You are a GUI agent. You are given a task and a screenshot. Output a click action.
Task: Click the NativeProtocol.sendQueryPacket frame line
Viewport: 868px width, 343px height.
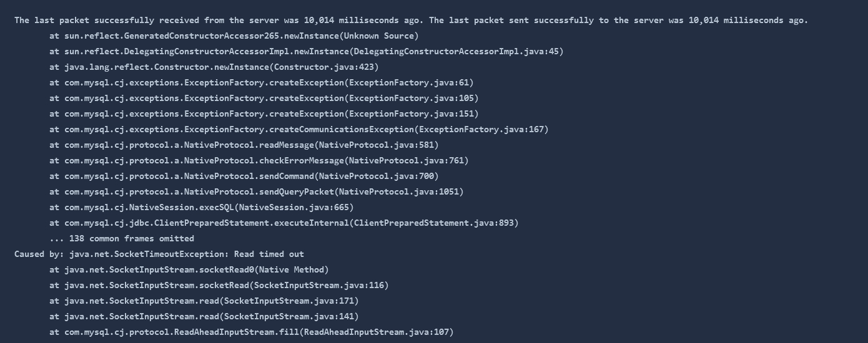pos(257,192)
